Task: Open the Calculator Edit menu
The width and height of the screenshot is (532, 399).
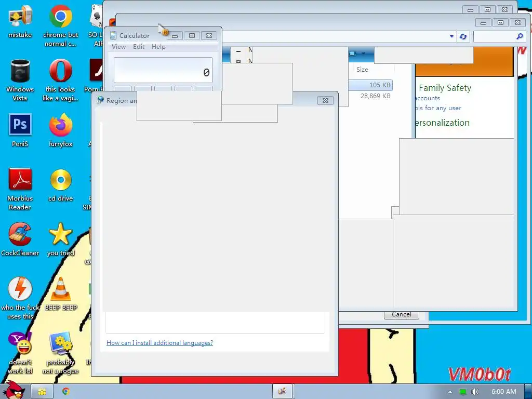Action: [x=139, y=46]
